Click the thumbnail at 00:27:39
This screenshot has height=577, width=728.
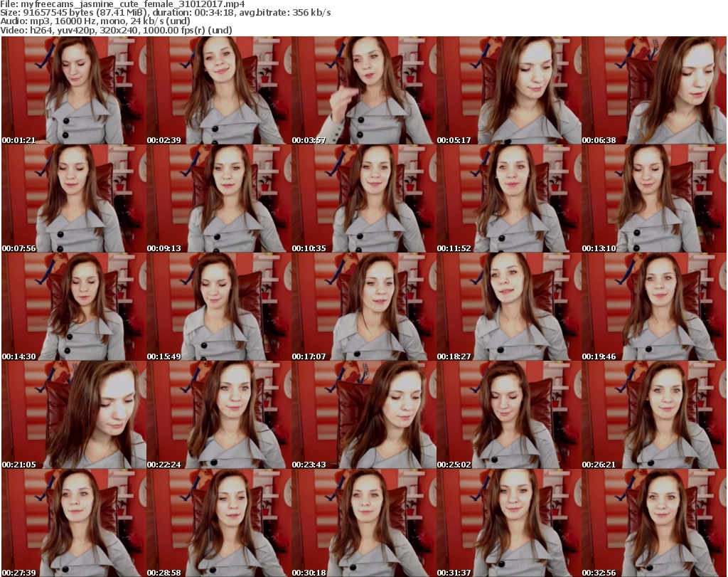tap(73, 523)
